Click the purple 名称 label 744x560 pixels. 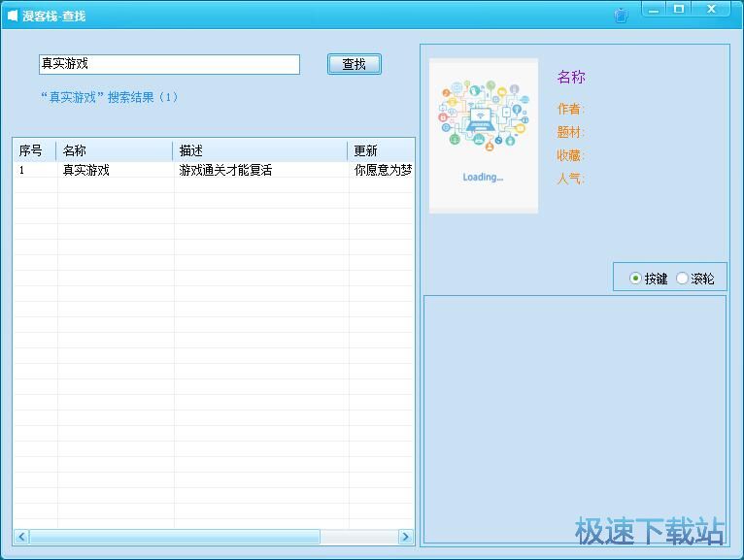pos(571,77)
